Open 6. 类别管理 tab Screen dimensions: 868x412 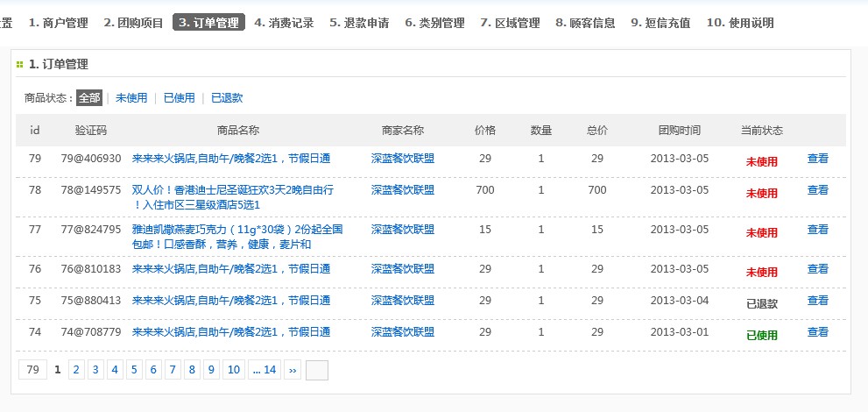[x=434, y=23]
